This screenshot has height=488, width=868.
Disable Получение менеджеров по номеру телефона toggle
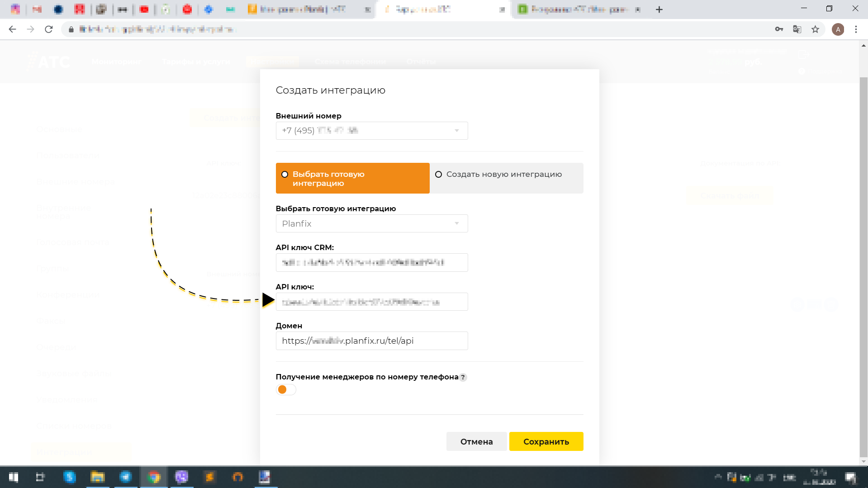[x=286, y=389]
